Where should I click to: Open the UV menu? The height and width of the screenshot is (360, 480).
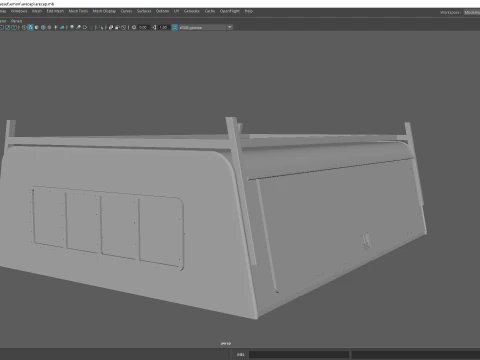tap(176, 11)
